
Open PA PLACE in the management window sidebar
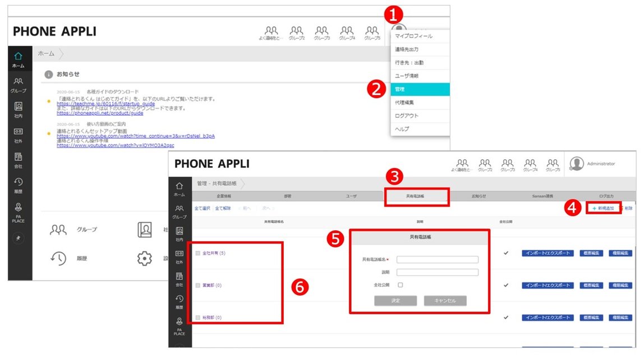(180, 326)
